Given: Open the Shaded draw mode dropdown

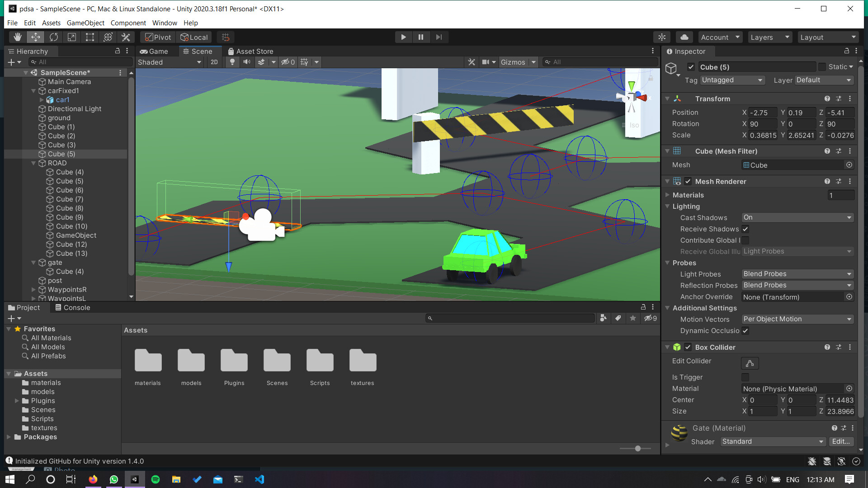Looking at the screenshot, I should (170, 62).
